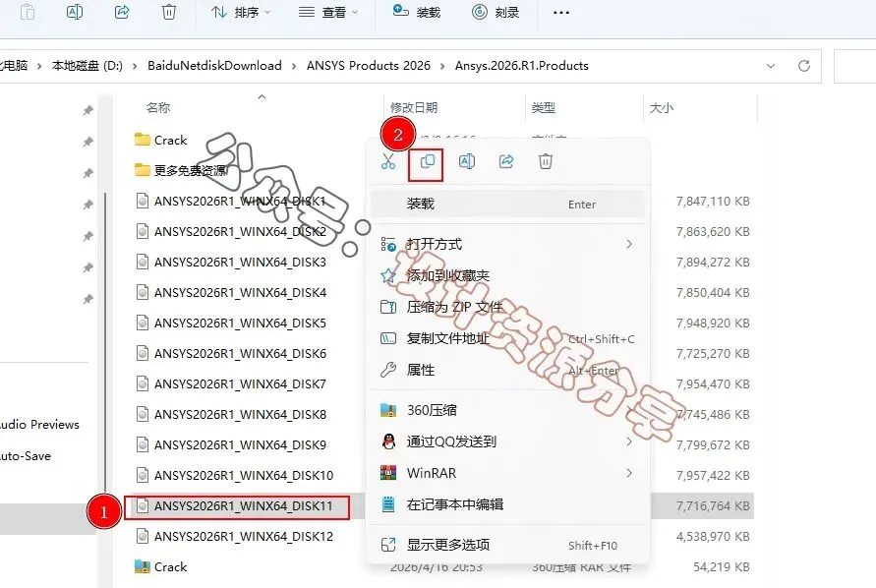Choose 添加到收藏夹 in context menu
Viewport: 876px width, 588px height.
[x=508, y=275]
